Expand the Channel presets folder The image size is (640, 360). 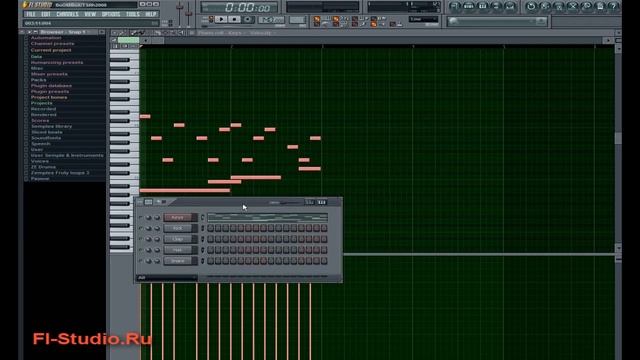pos(52,44)
